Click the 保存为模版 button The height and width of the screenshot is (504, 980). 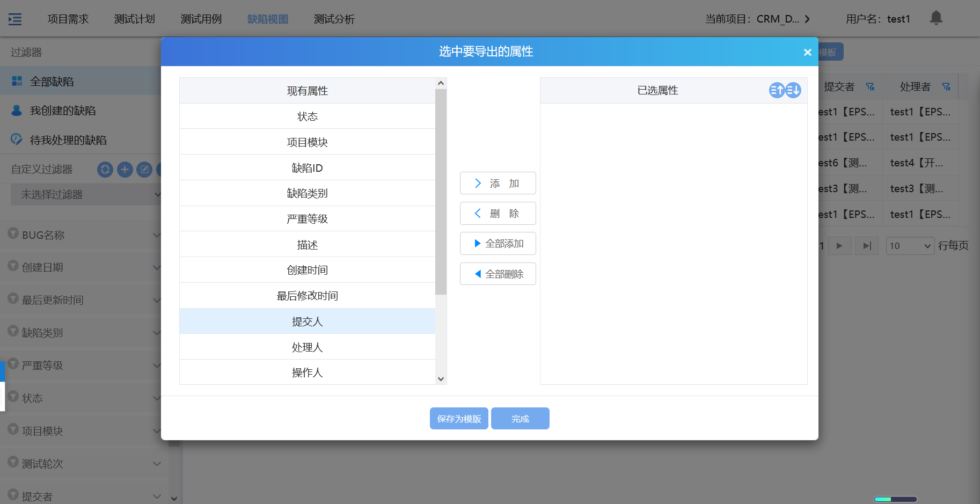tap(459, 419)
